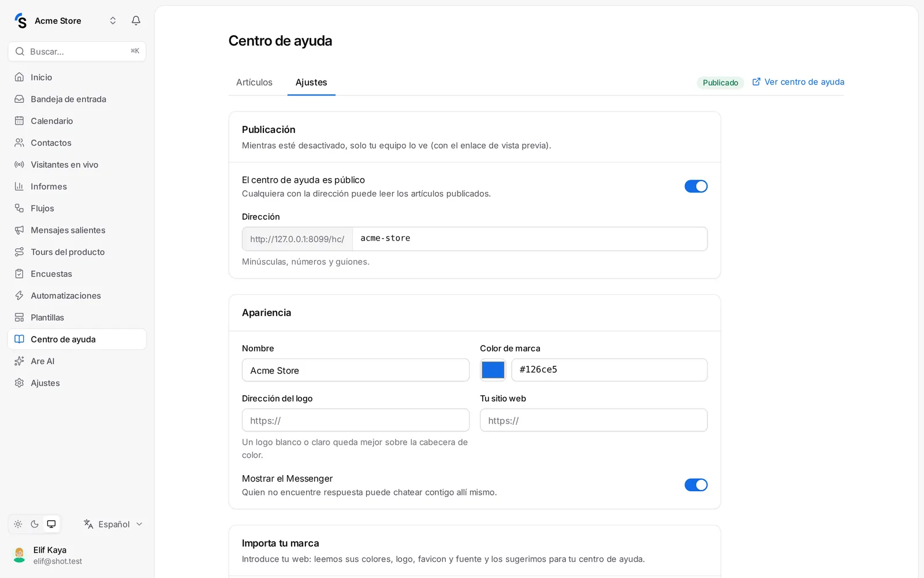The image size is (924, 578).
Task: Open Ver centro de ayuda link
Action: click(798, 82)
